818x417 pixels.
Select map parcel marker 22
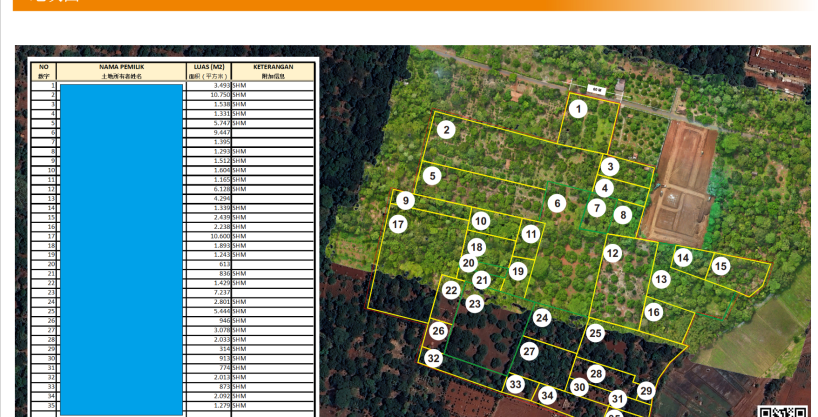(x=451, y=291)
